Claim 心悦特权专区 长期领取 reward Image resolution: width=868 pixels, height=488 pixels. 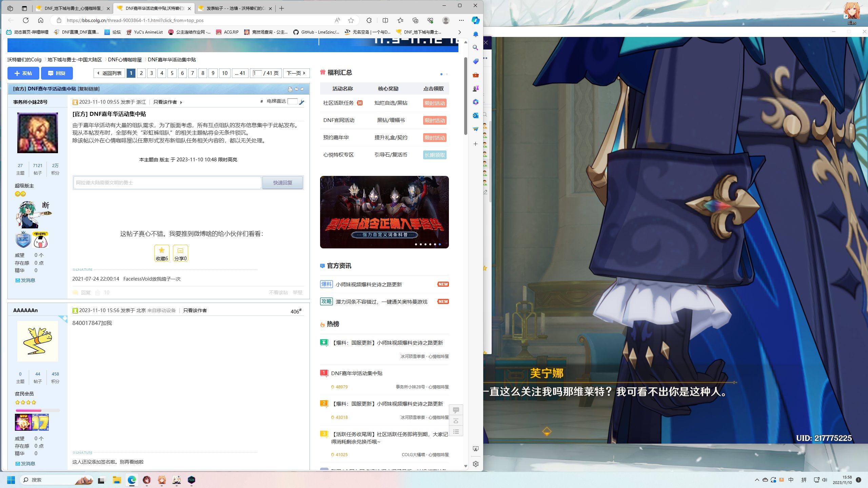point(435,155)
